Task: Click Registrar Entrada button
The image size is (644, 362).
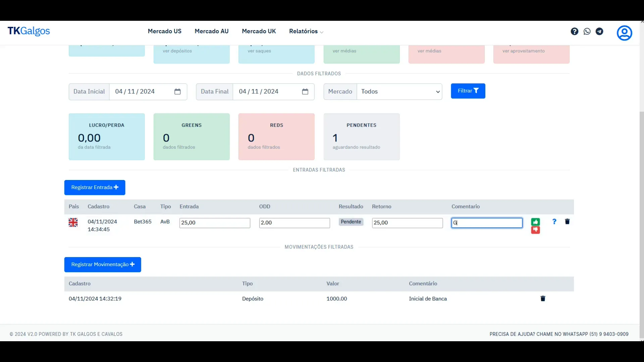Action: pos(95,187)
